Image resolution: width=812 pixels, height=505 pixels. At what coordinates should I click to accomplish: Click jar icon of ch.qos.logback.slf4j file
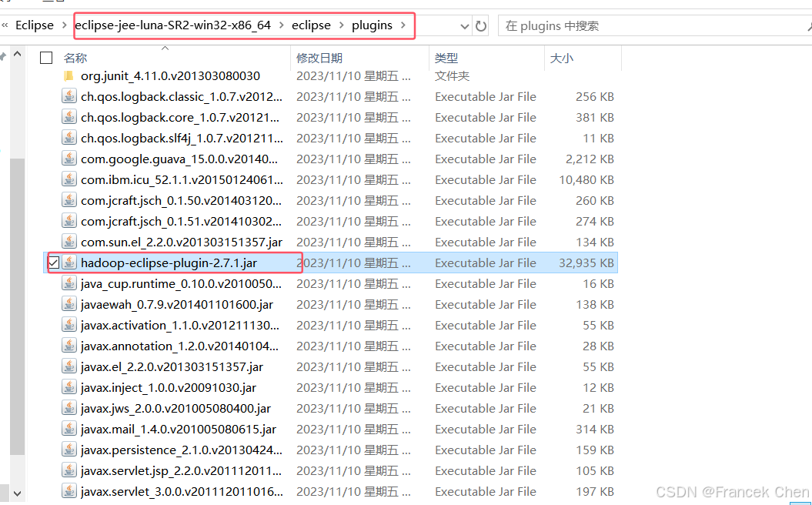coord(69,139)
